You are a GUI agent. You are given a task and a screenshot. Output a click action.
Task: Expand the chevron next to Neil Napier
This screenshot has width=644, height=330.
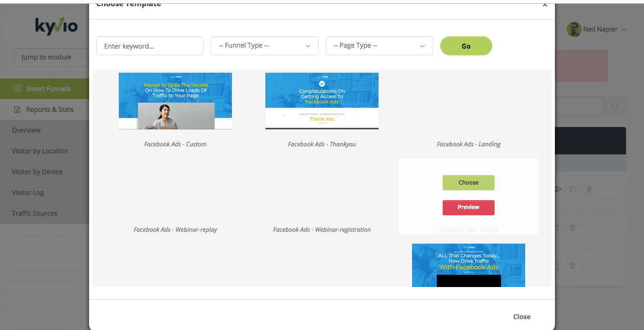(624, 29)
